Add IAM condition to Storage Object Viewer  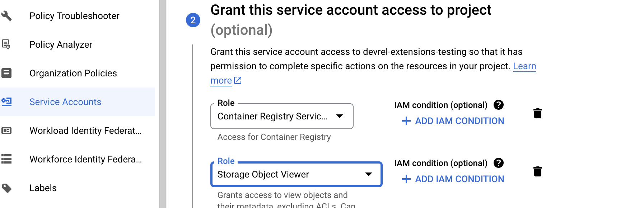[453, 179]
